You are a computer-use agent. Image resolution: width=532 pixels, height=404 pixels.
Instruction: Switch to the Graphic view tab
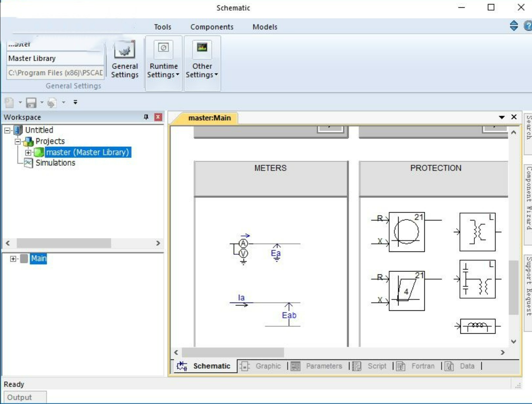click(261, 366)
